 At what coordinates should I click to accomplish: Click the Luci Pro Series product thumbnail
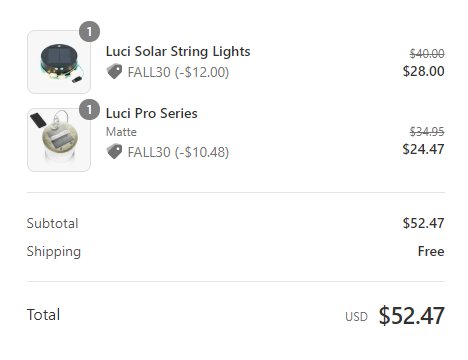click(x=59, y=140)
